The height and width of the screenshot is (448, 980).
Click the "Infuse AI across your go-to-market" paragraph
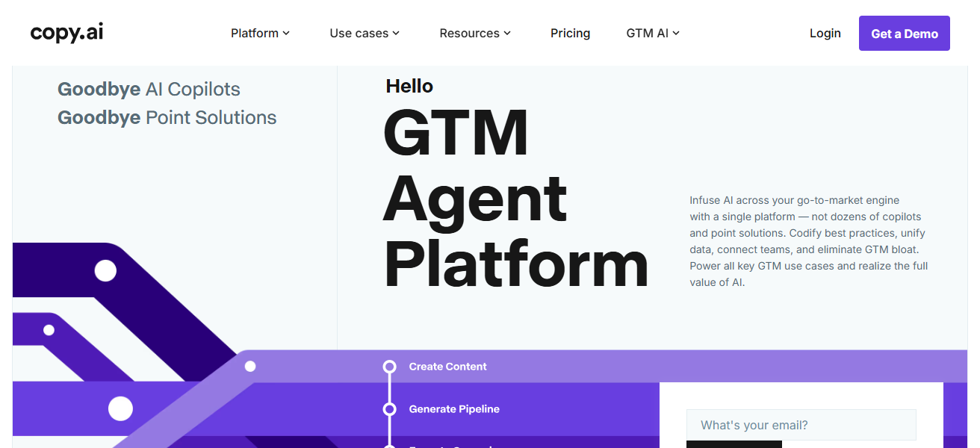click(x=809, y=241)
